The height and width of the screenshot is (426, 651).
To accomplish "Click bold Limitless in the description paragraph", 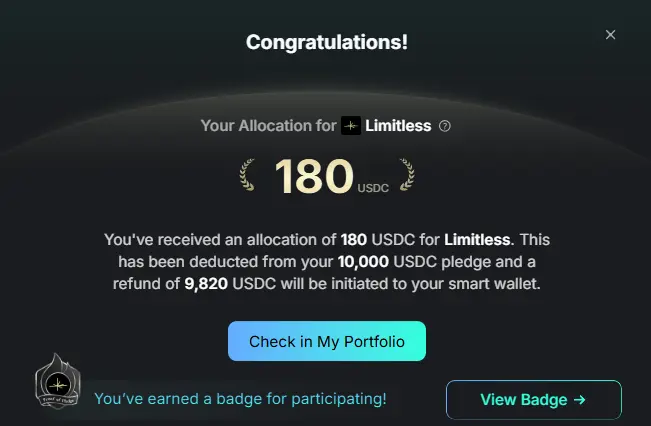I will pos(474,241).
